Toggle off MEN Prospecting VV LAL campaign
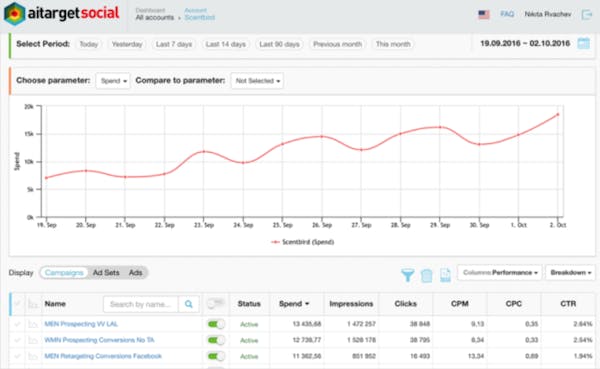Screen dimensions: 600x369 216,324
